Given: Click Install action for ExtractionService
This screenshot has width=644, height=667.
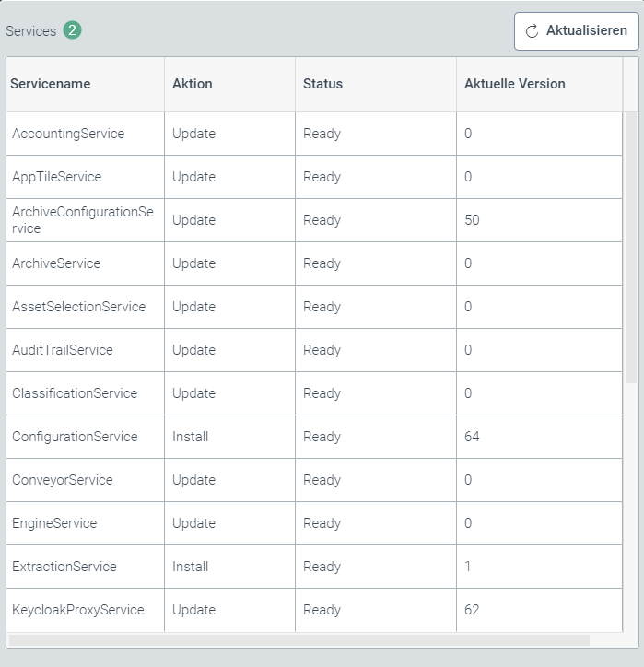Looking at the screenshot, I should coord(191,567).
